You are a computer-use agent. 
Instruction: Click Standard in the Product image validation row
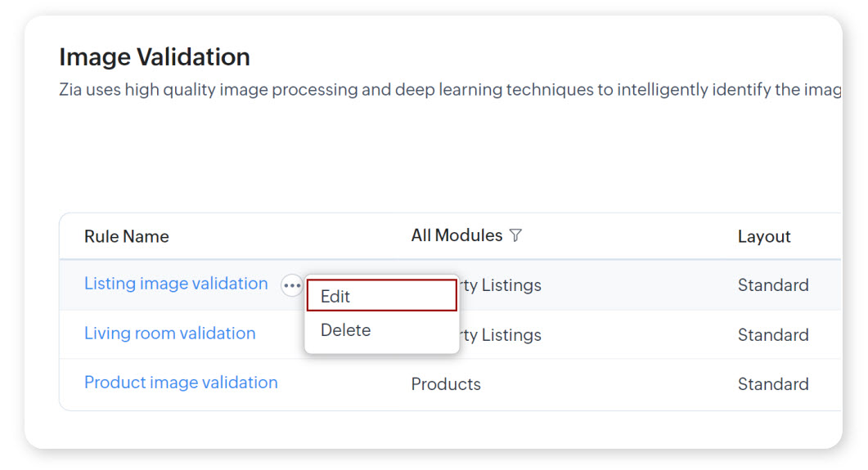coord(773,384)
